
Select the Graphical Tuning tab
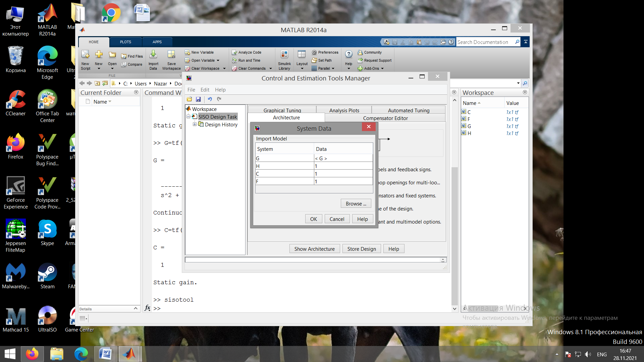click(282, 110)
